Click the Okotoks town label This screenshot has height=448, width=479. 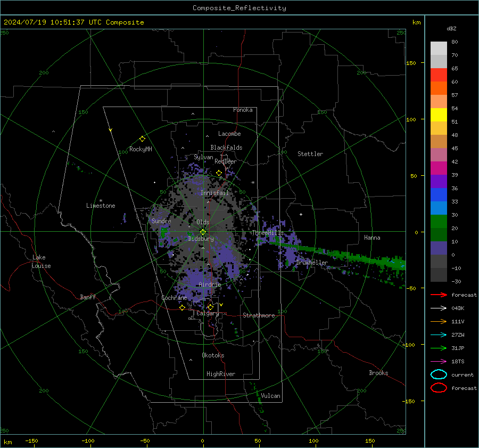213,355
